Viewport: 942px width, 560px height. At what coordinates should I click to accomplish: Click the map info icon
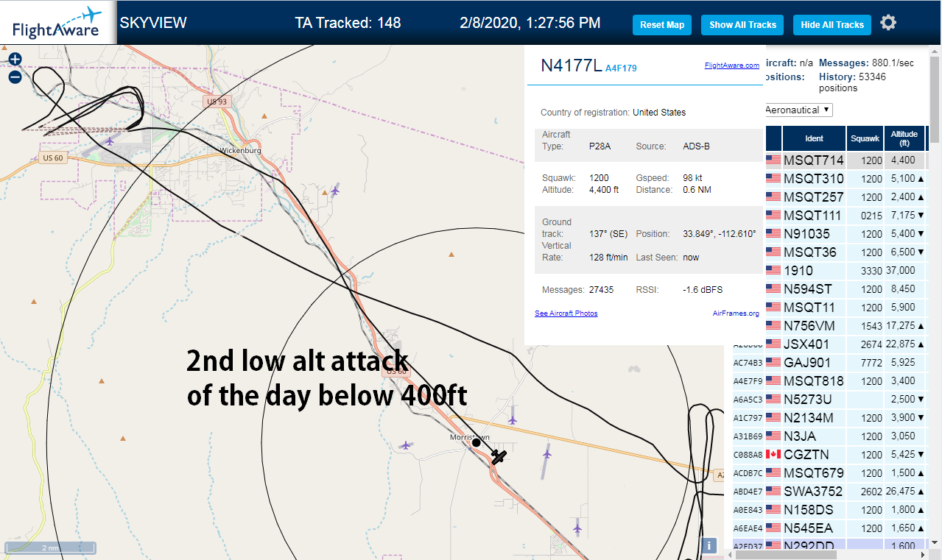[x=709, y=545]
